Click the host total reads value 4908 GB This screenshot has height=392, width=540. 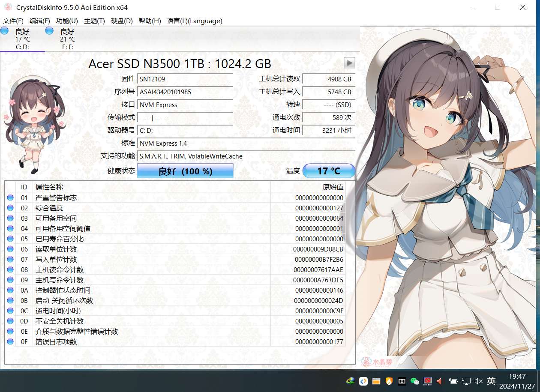(x=329, y=79)
